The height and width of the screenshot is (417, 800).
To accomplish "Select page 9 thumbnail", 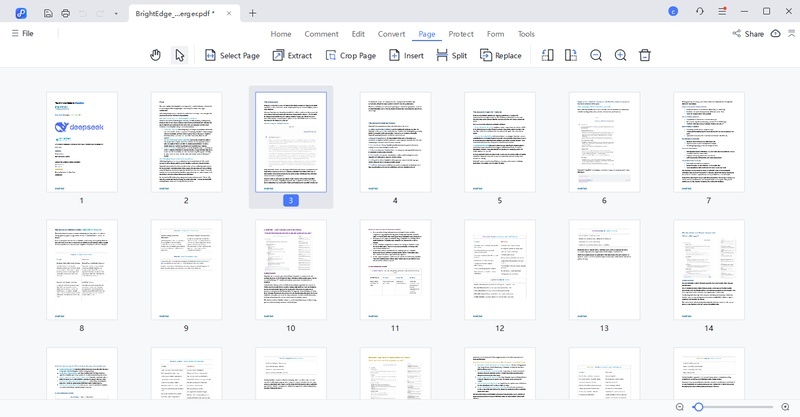I will (x=186, y=269).
